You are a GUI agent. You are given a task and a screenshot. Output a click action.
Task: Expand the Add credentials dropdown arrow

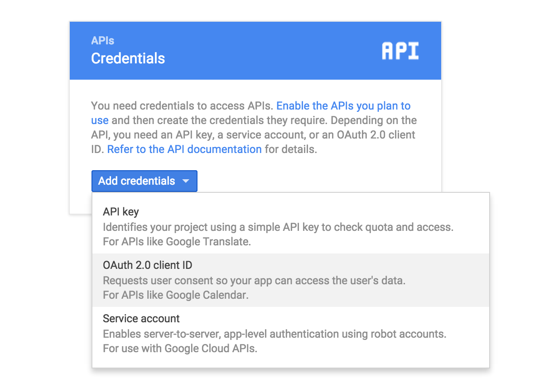185,181
